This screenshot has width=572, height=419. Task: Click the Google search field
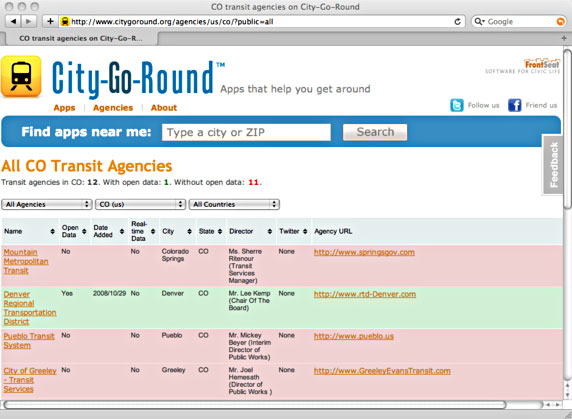pos(520,22)
